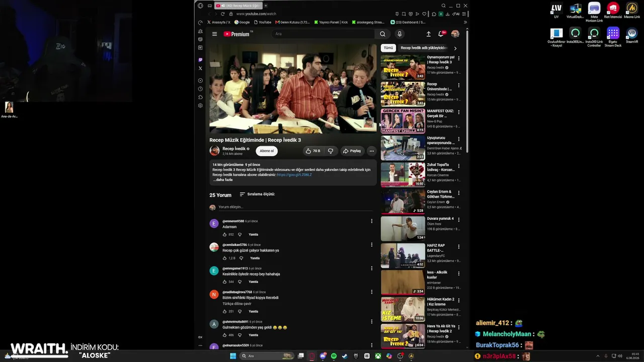Screen dimensions: 644x362
Task: Open the Sıralama ölçütü sort dropdown
Action: pyautogui.click(x=257, y=194)
